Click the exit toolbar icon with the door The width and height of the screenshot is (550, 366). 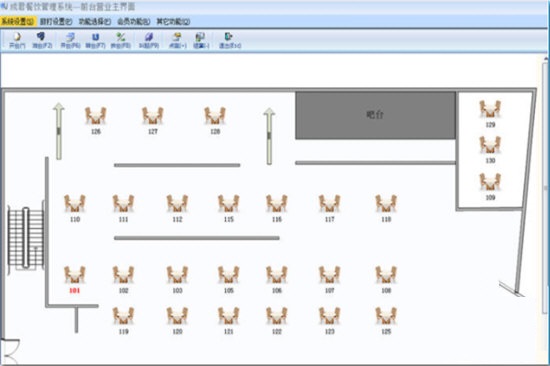coord(230,40)
